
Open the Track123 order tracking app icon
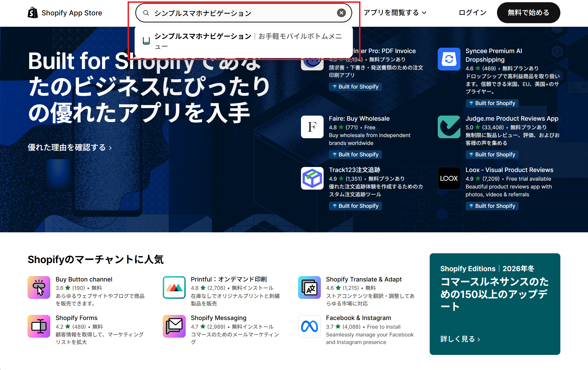312,178
